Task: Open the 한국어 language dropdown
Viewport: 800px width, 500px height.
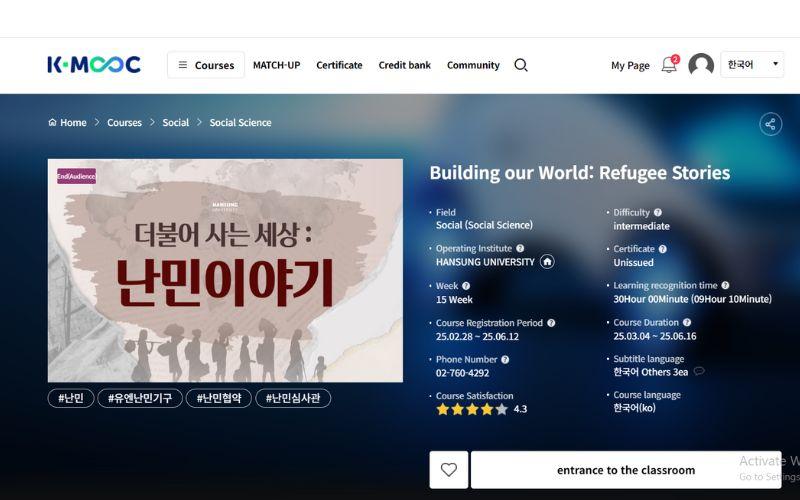Action: click(x=752, y=64)
